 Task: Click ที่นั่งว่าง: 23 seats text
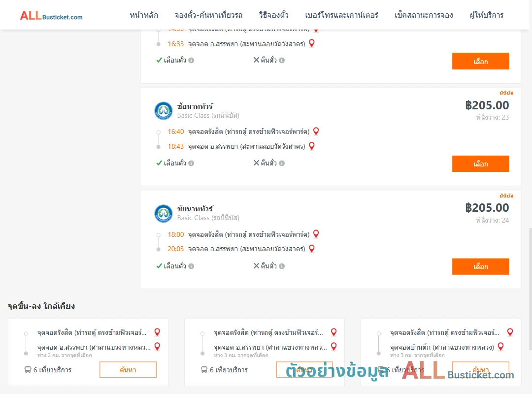tap(492, 117)
